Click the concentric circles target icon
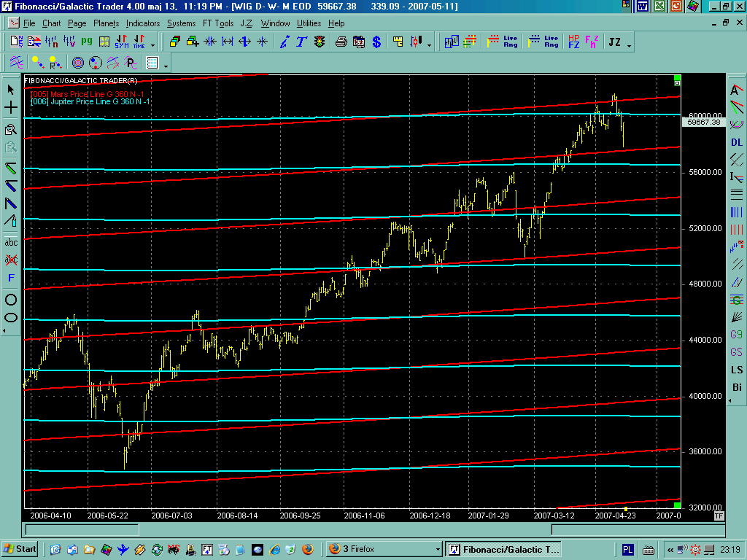747x560 pixels. click(x=77, y=63)
